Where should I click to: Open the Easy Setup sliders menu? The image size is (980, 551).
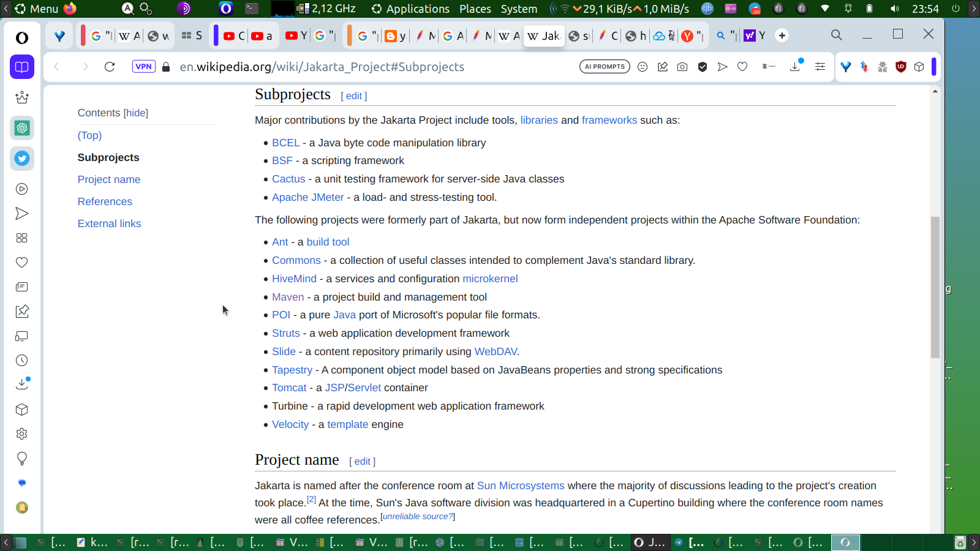[x=820, y=67]
